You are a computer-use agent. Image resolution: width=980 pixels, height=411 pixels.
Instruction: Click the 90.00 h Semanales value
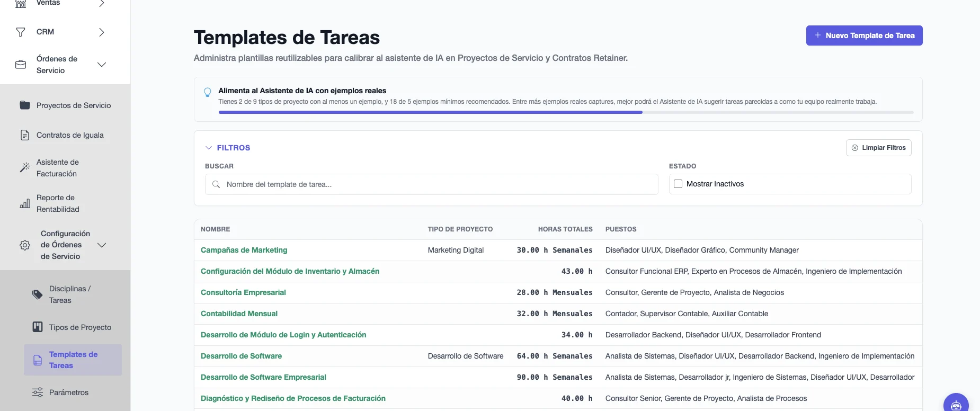[x=555, y=377]
